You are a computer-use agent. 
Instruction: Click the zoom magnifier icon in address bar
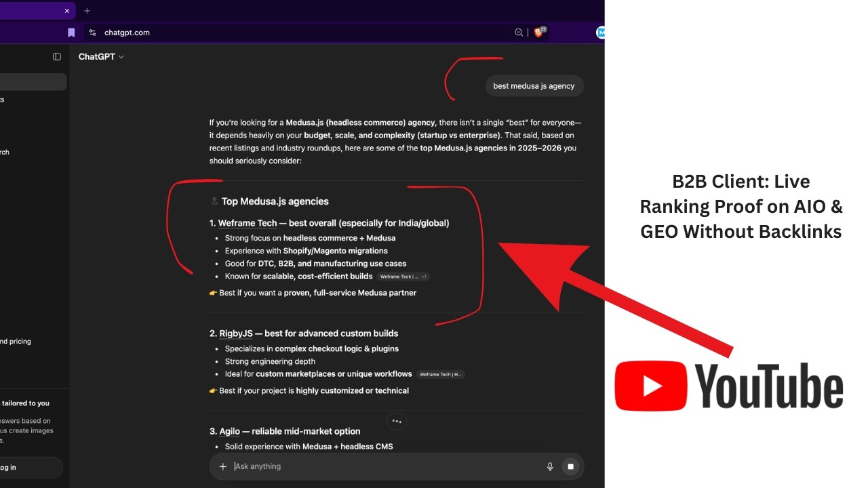pyautogui.click(x=519, y=33)
